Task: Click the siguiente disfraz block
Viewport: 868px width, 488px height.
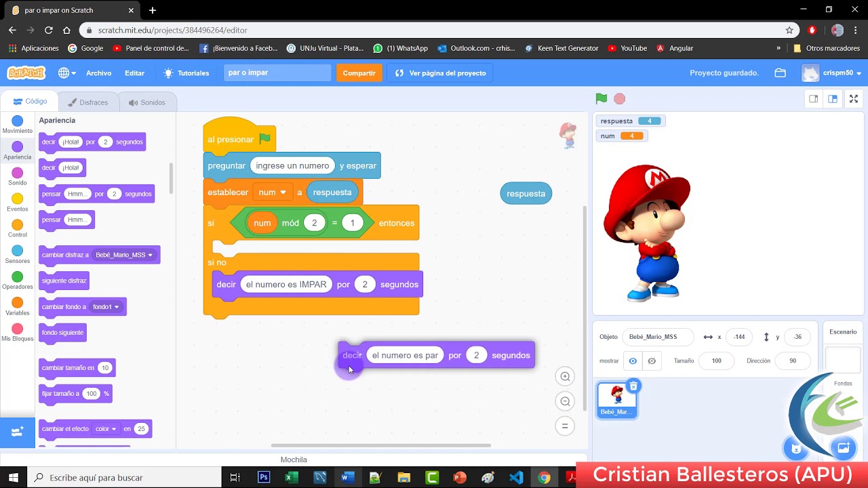Action: pos(64,281)
